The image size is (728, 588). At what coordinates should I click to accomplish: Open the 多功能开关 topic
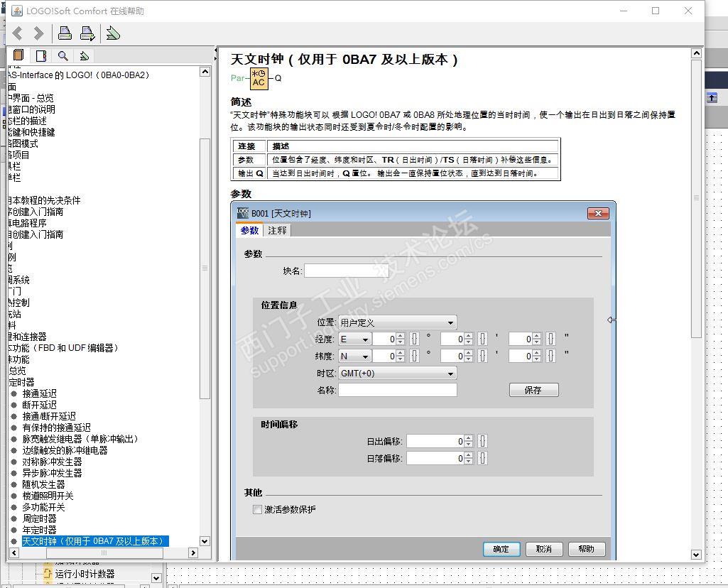(43, 507)
